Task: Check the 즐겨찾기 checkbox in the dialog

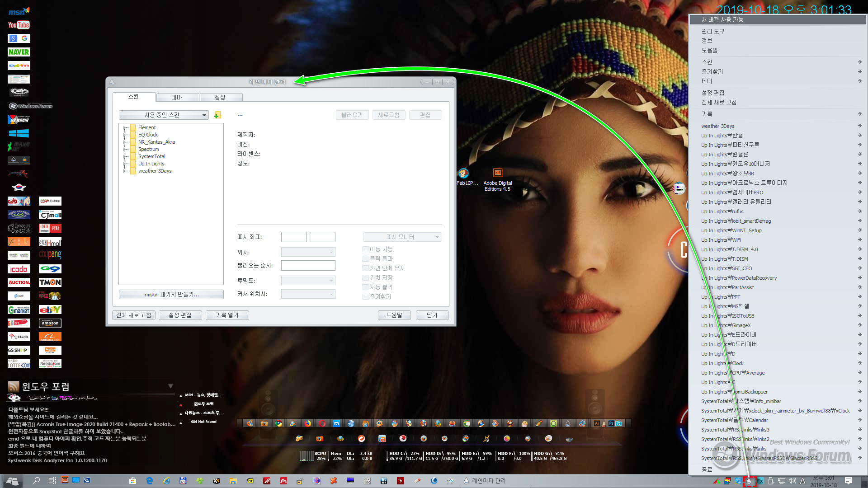Action: pos(365,296)
